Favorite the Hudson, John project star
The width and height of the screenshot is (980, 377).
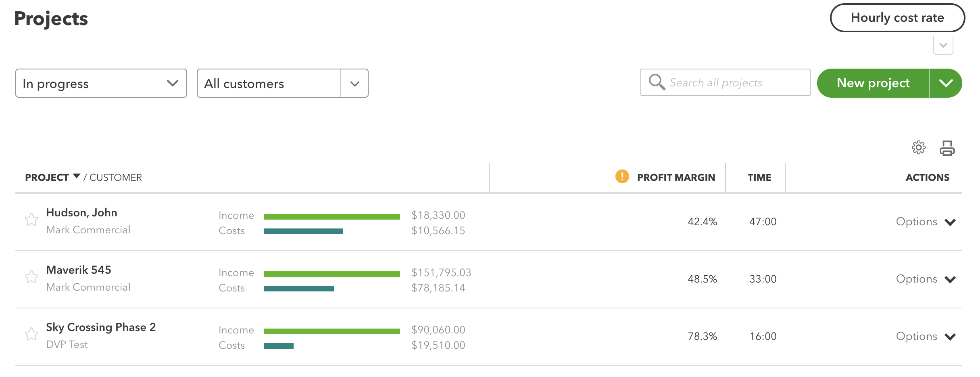pos(31,220)
